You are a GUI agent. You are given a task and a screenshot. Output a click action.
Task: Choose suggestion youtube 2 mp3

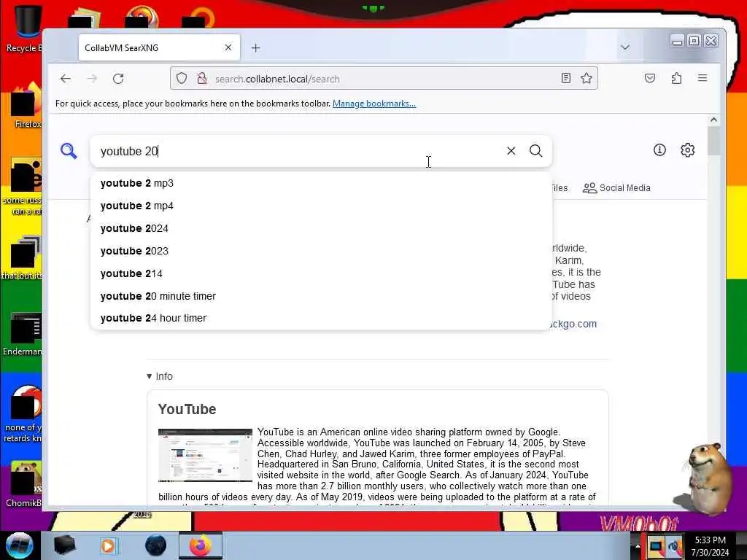point(321,183)
